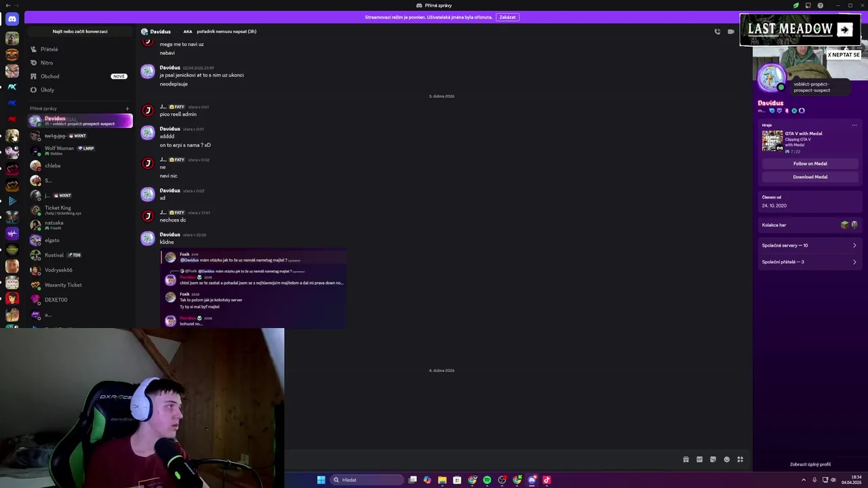Viewport: 868px width, 488px height.
Task: Open the clock showing 18:34
Action: pyautogui.click(x=852, y=480)
